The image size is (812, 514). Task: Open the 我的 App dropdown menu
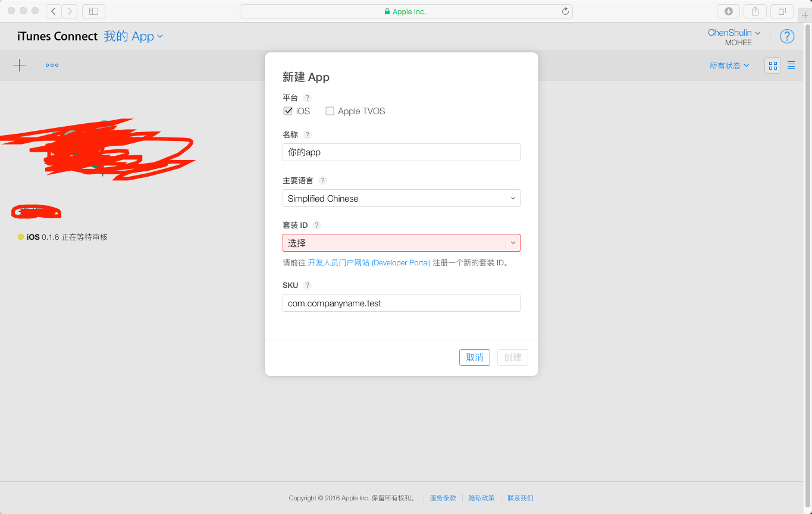(133, 36)
